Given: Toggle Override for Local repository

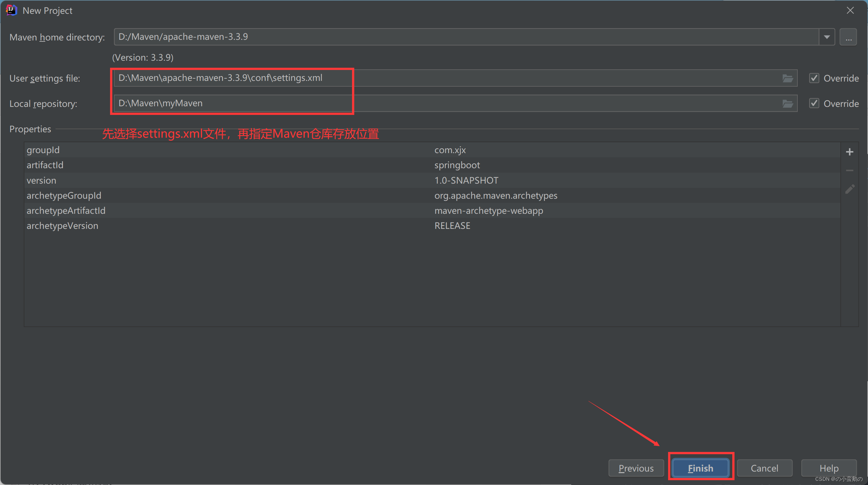Looking at the screenshot, I should (814, 103).
